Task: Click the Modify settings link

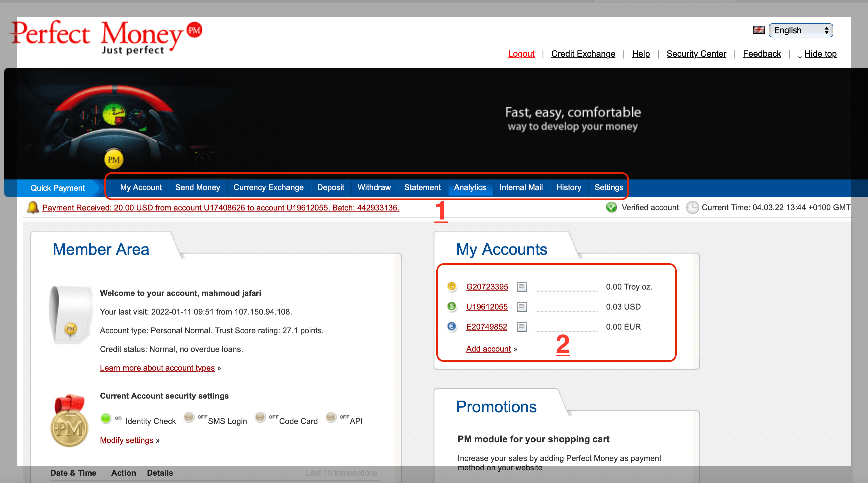Action: 126,440
